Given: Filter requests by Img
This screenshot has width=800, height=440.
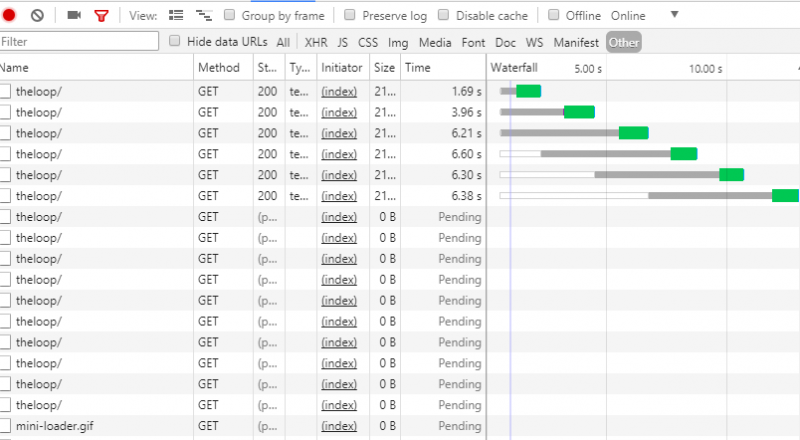Looking at the screenshot, I should pos(398,42).
